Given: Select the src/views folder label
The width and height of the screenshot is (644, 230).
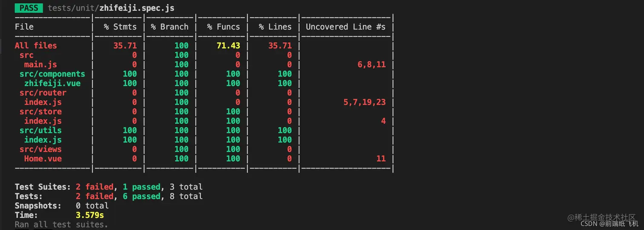Looking at the screenshot, I should [x=40, y=149].
